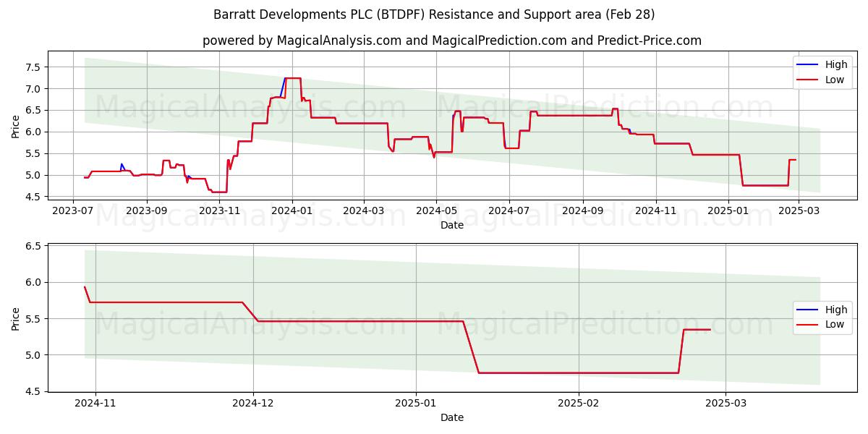The height and width of the screenshot is (434, 868).
Task: Click the '2024-07' x-axis tick label
Action: pos(509,210)
